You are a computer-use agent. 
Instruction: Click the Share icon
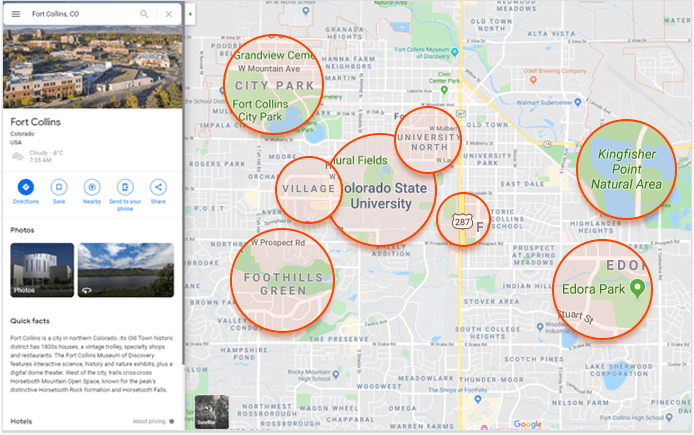point(158,187)
